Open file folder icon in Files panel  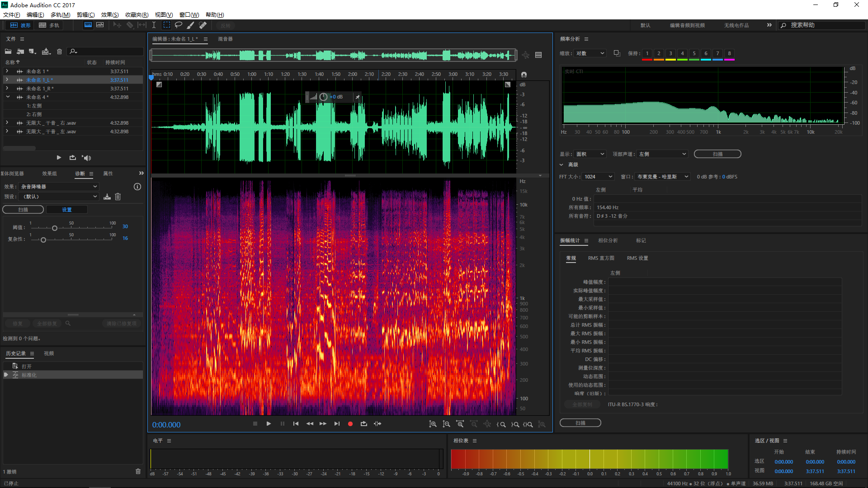coord(8,52)
